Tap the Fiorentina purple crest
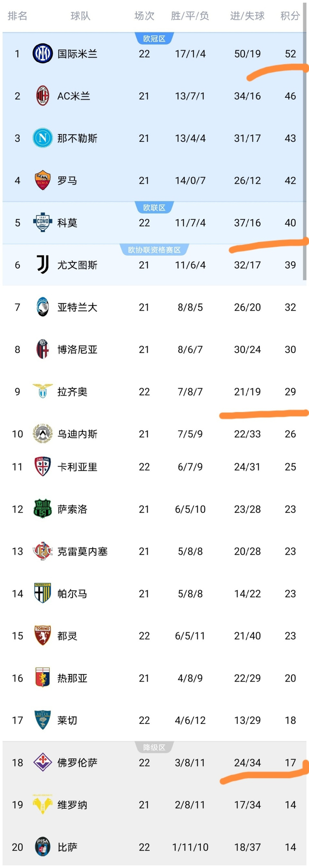Image resolution: width=309 pixels, height=868 pixels. pos(43,762)
